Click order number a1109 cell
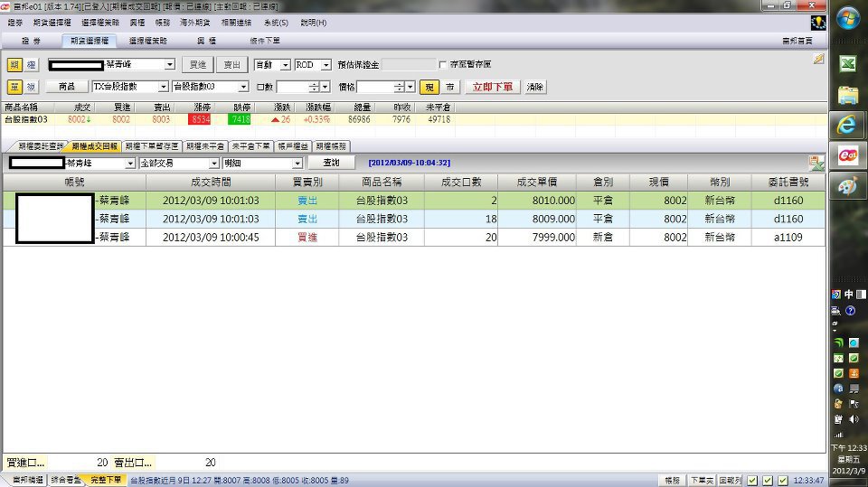The height and width of the screenshot is (487, 868). pos(788,237)
